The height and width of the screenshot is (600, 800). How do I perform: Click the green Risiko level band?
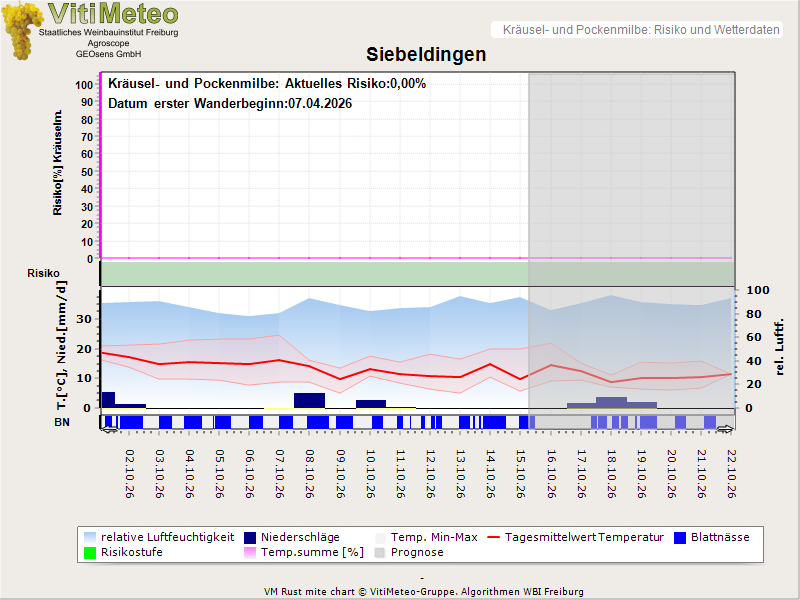tap(417, 273)
